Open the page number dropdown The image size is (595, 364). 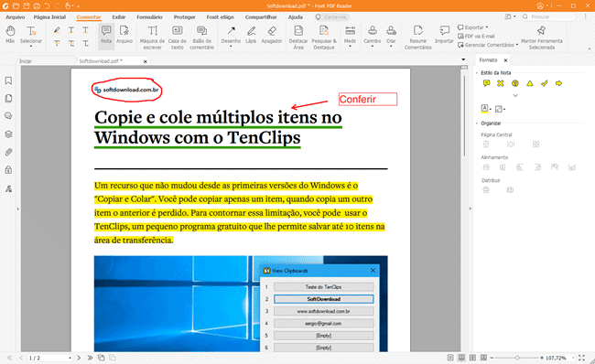point(70,358)
